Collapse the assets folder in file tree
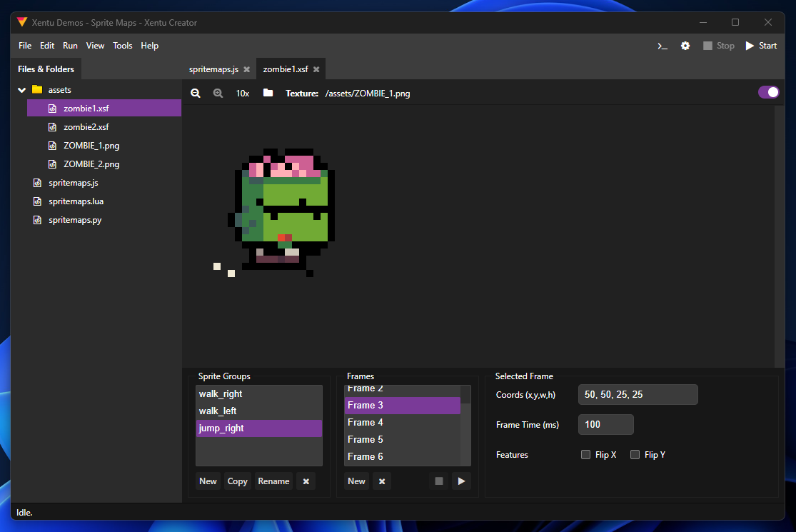 [x=21, y=89]
